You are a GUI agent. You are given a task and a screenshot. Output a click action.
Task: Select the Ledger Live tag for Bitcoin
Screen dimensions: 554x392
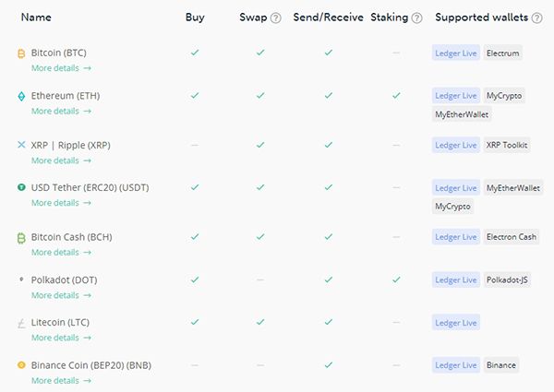456,53
